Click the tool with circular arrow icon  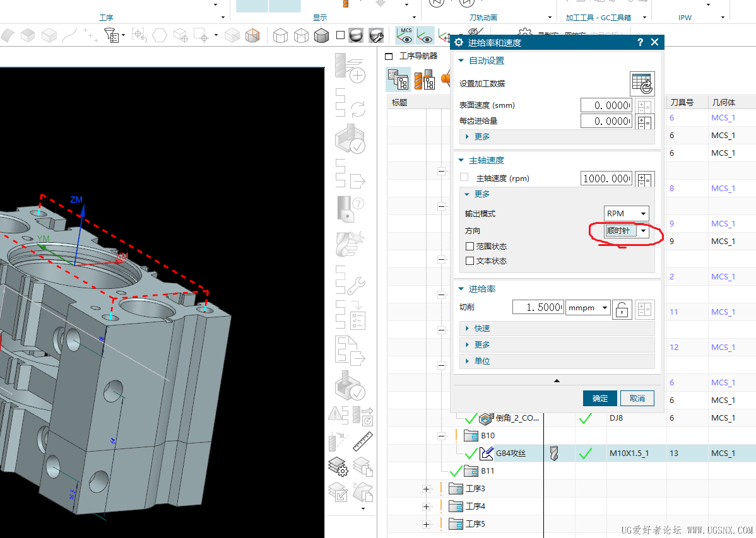(363, 416)
